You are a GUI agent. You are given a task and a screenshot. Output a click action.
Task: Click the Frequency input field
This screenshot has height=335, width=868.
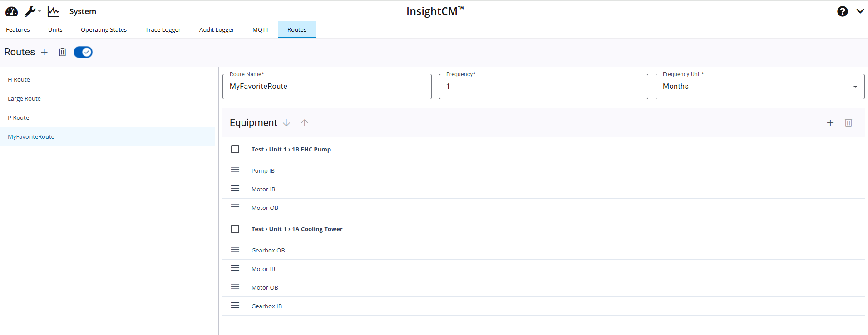[543, 87]
